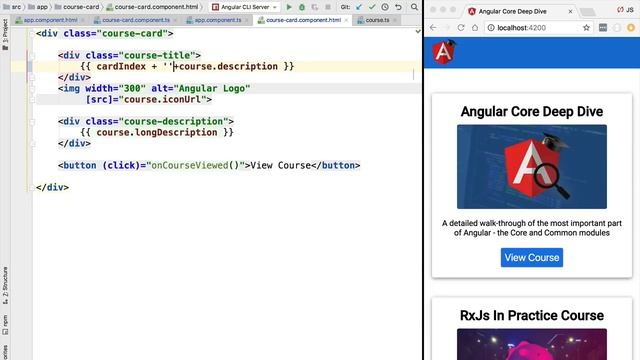Open the Angular CLI Server run configuration dropdown

[244, 7]
